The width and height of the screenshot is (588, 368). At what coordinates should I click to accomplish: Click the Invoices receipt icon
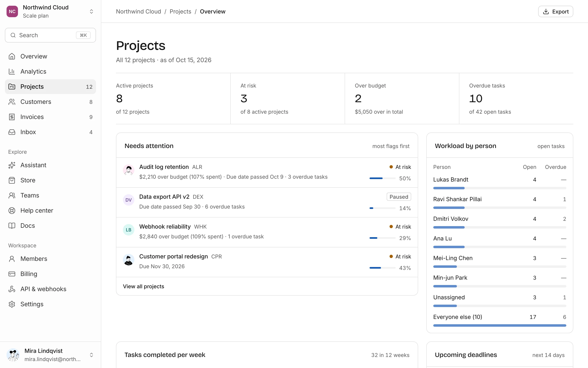click(12, 117)
